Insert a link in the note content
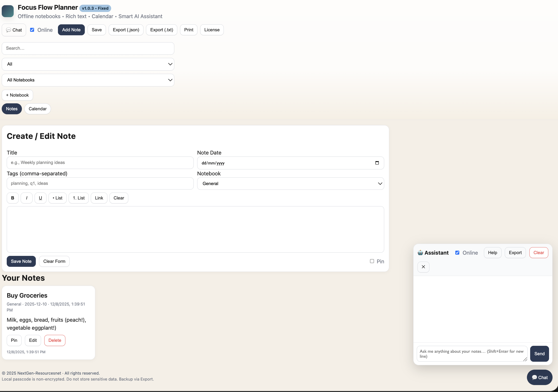 pos(99,198)
